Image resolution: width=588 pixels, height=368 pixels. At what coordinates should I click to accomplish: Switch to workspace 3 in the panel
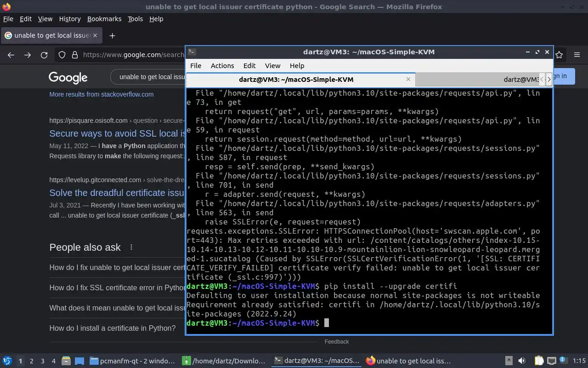(x=42, y=361)
